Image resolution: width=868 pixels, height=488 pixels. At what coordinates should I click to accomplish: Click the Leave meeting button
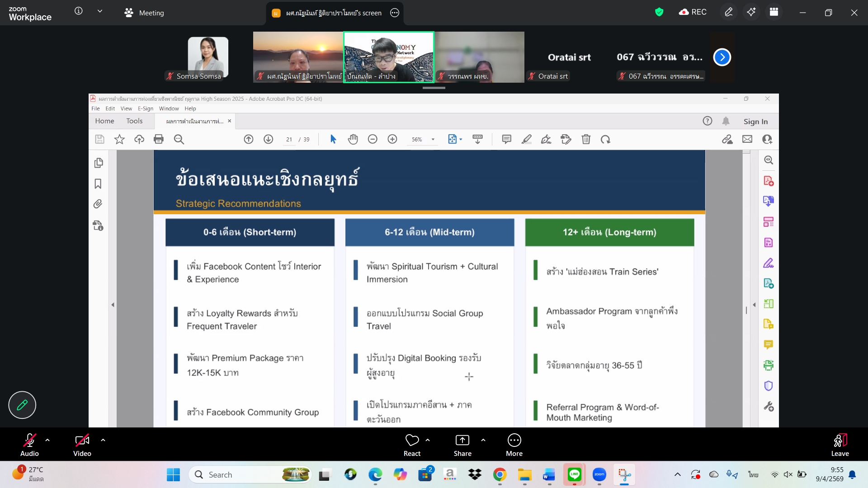[x=840, y=445]
